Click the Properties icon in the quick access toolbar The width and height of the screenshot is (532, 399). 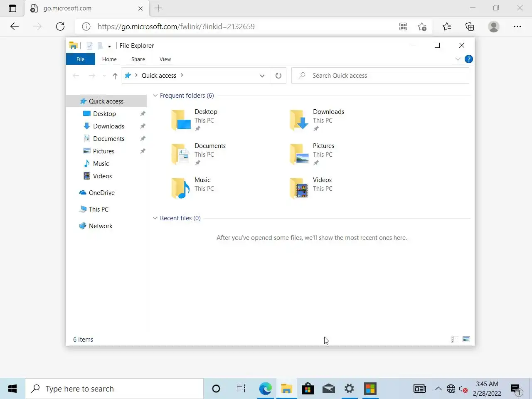(x=89, y=46)
